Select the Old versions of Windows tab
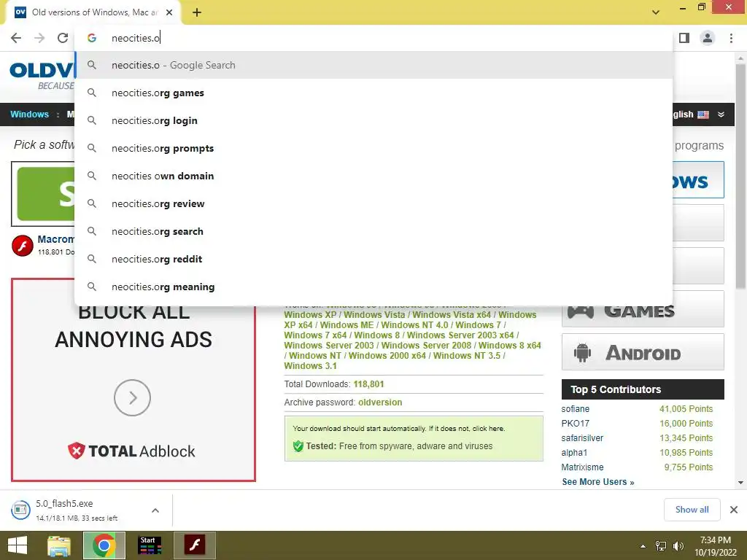747x560 pixels. pos(93,12)
